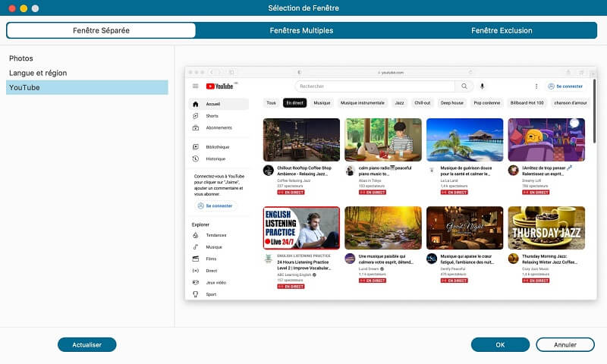Click the search magnifier icon
This screenshot has width=607, height=364.
[x=464, y=86]
